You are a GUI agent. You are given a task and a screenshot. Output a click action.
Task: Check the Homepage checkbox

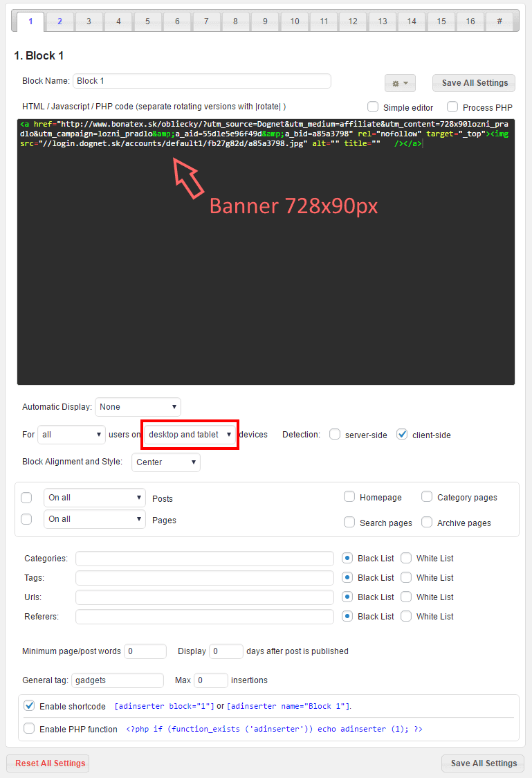[349, 497]
